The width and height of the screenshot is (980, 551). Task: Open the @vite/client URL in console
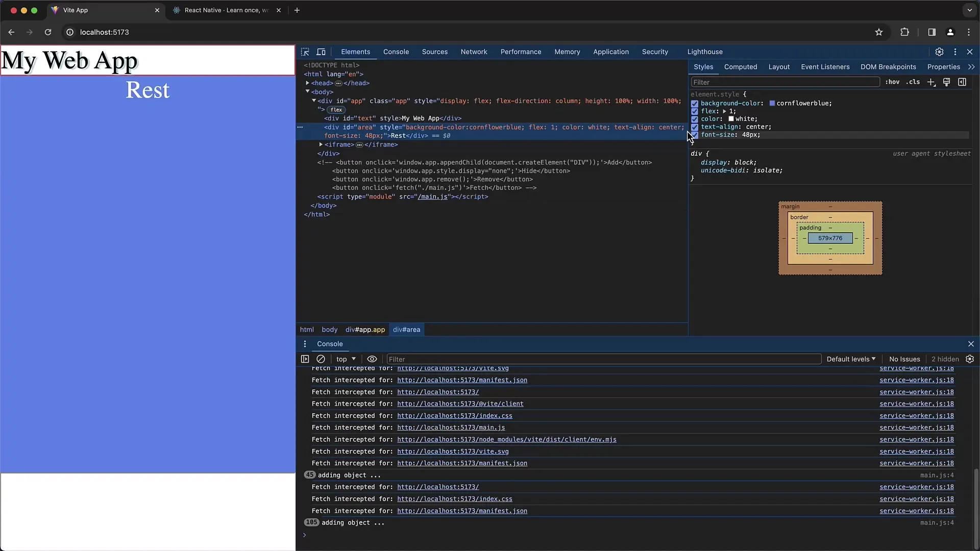[x=460, y=404]
